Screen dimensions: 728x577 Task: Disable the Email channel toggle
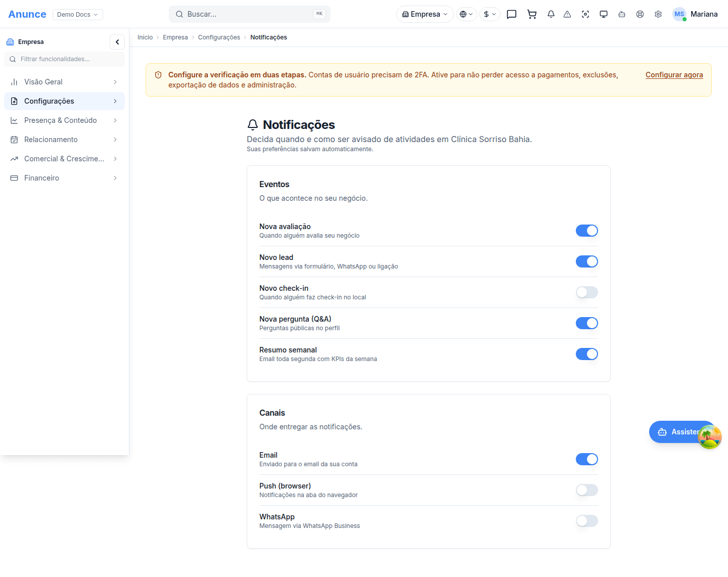(587, 459)
